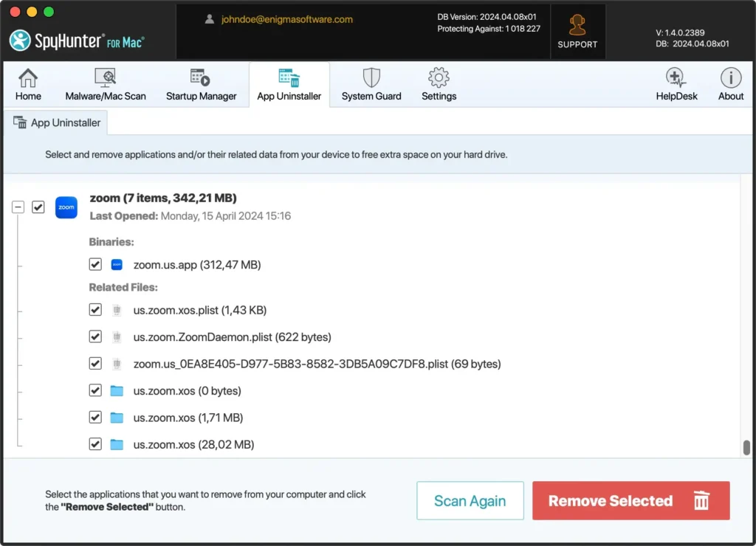This screenshot has width=756, height=546.
Task: Click the About label
Action: coord(731,97)
